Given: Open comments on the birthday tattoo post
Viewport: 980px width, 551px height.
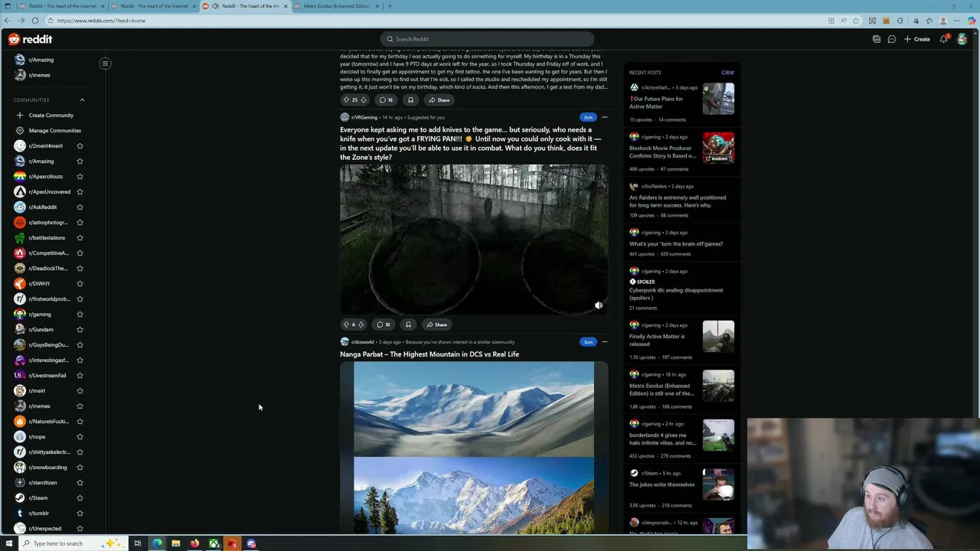Looking at the screenshot, I should [x=386, y=99].
